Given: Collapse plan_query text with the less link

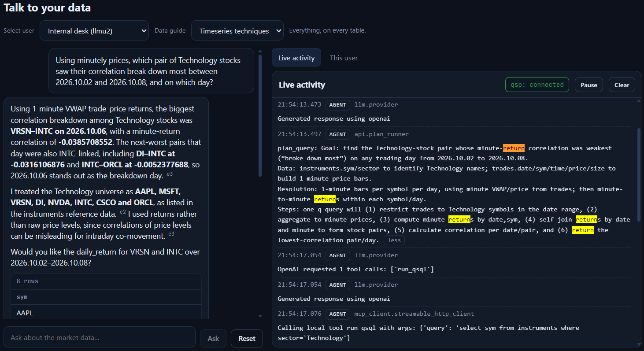Looking at the screenshot, I should point(394,240).
